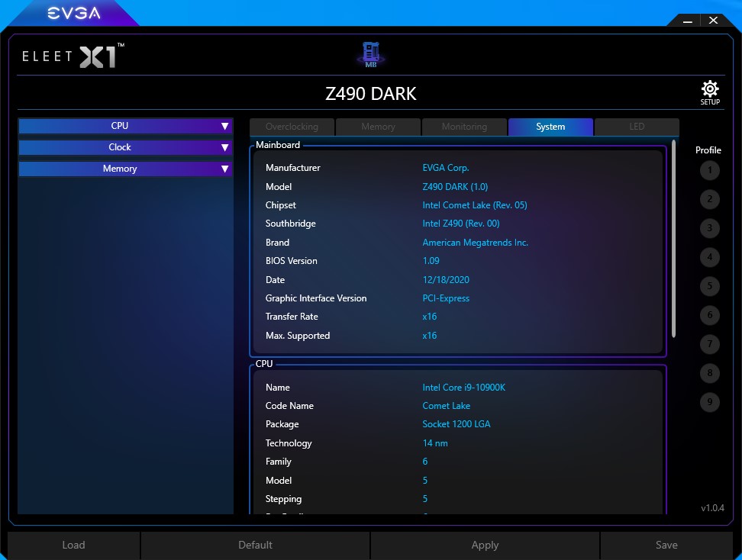Click the Stepping value 5

coord(425,499)
